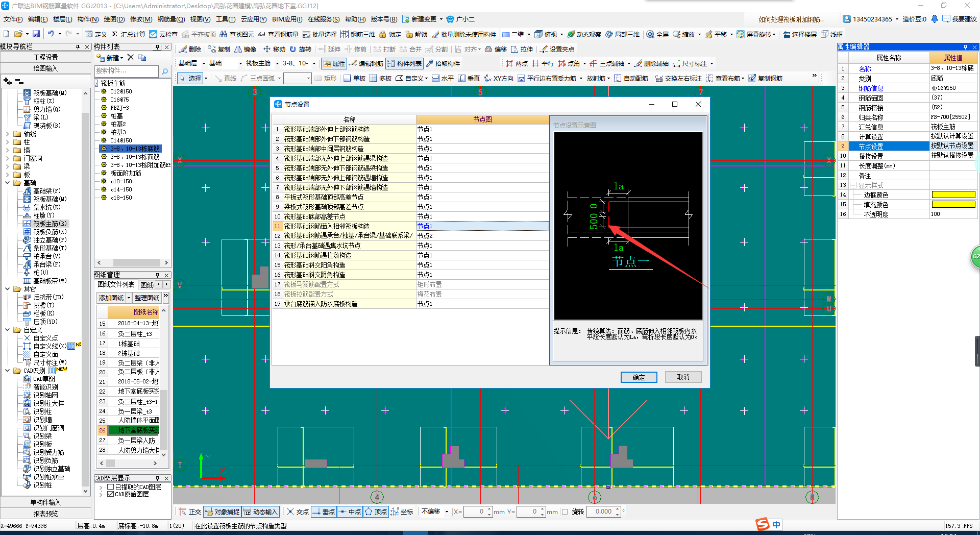
Task: Click 自动配筋 auto reinforcement tool
Action: tap(631, 78)
